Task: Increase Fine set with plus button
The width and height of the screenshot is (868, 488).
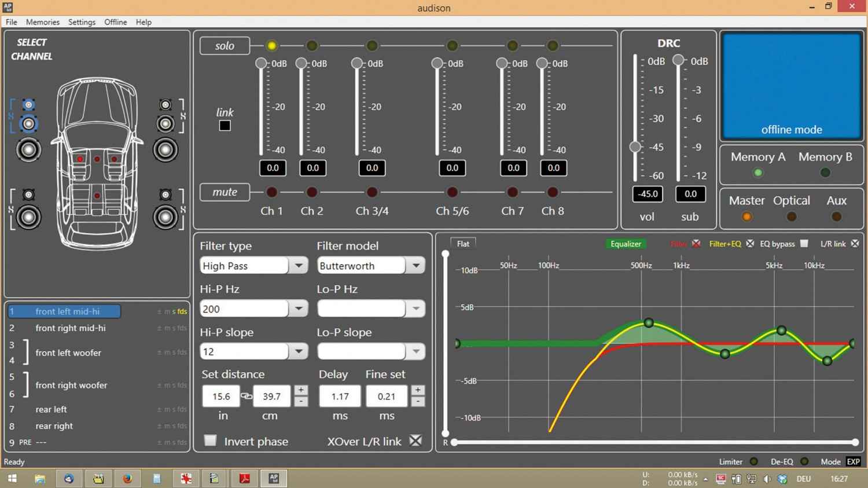Action: pos(418,390)
